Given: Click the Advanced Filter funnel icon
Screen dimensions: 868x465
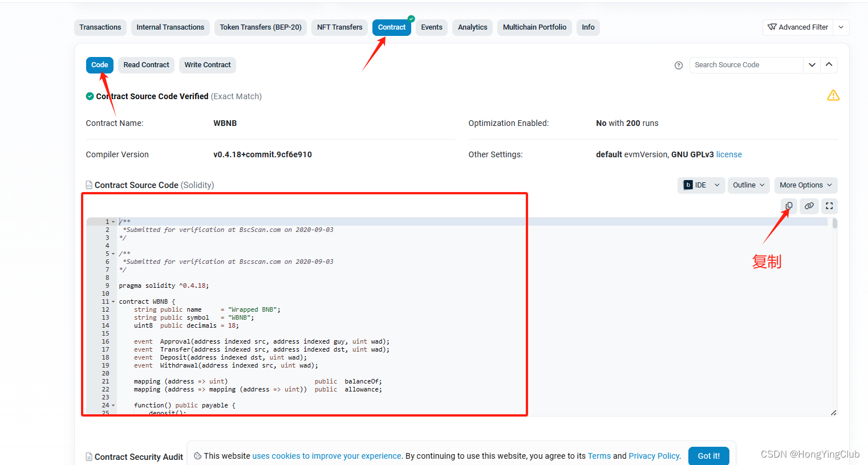Looking at the screenshot, I should tap(772, 27).
